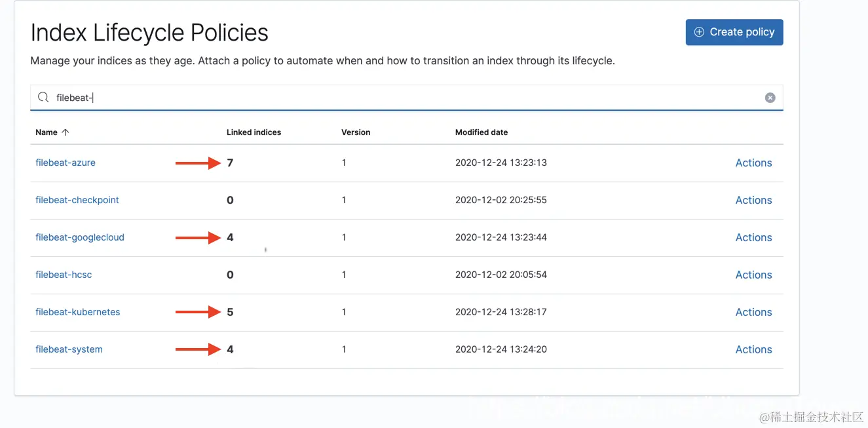The height and width of the screenshot is (428, 868).
Task: Click the date 2020-12-02 20:25:55
Action: pos(501,201)
